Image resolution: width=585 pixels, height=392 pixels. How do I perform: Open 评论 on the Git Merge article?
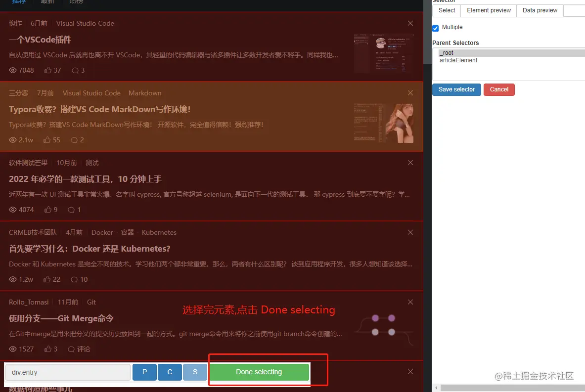(x=79, y=349)
